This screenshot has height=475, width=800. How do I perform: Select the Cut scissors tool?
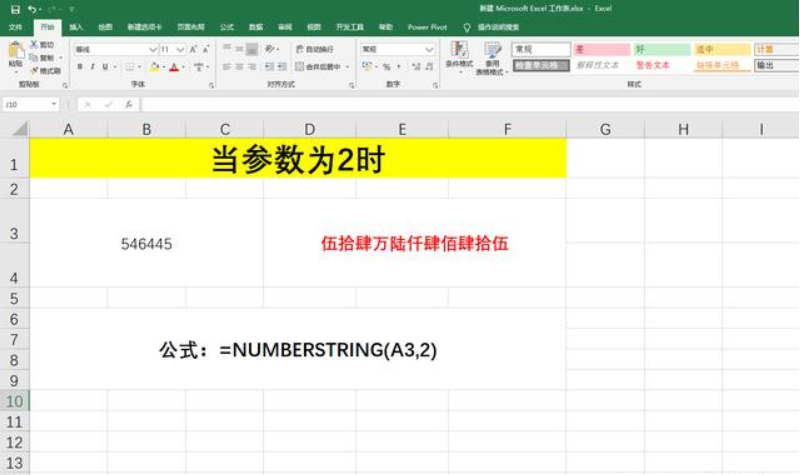click(x=35, y=45)
